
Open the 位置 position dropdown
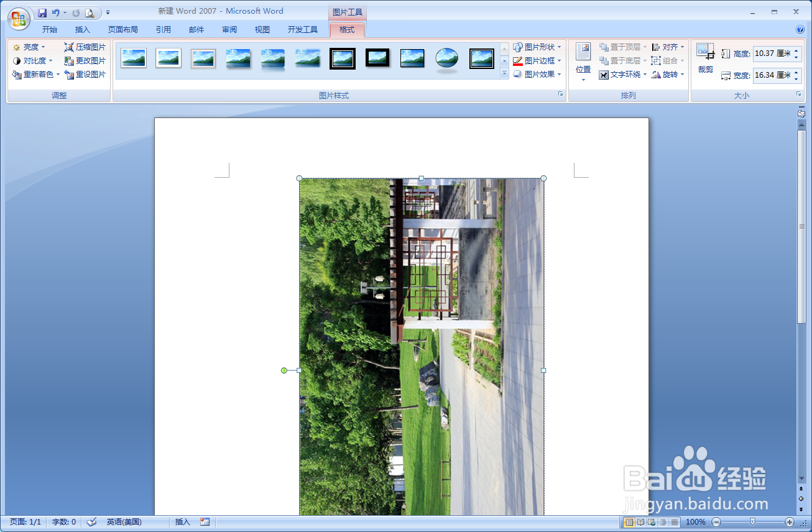click(x=583, y=62)
